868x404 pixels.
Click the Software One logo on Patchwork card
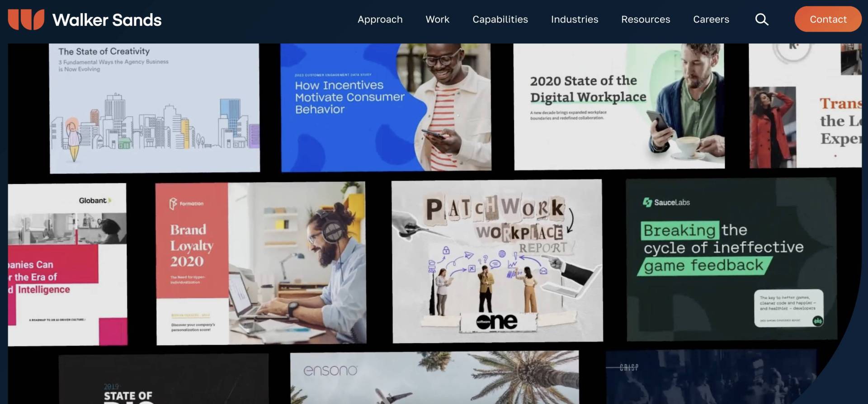[496, 321]
